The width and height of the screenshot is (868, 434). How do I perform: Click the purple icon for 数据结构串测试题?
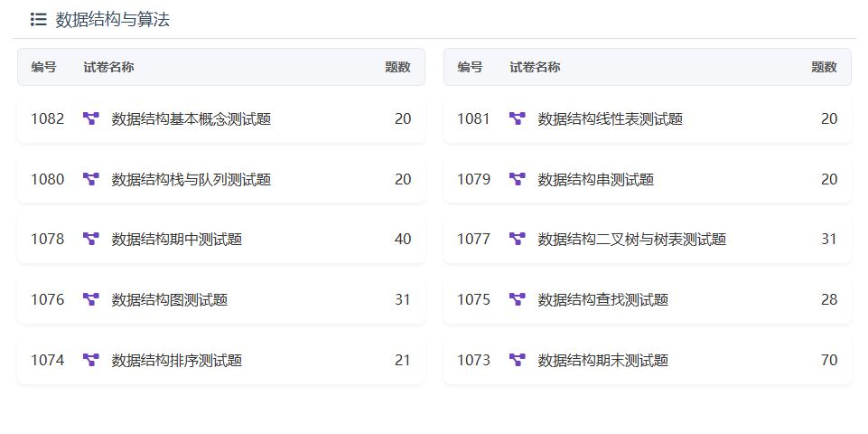coord(517,179)
